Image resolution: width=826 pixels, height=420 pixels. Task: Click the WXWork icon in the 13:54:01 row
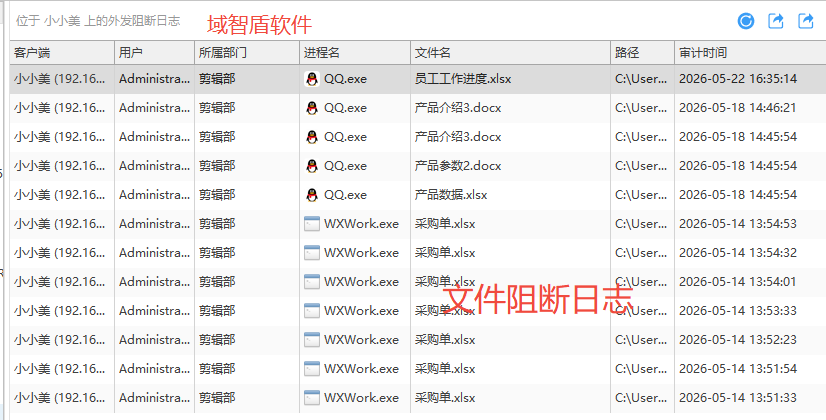point(312,282)
